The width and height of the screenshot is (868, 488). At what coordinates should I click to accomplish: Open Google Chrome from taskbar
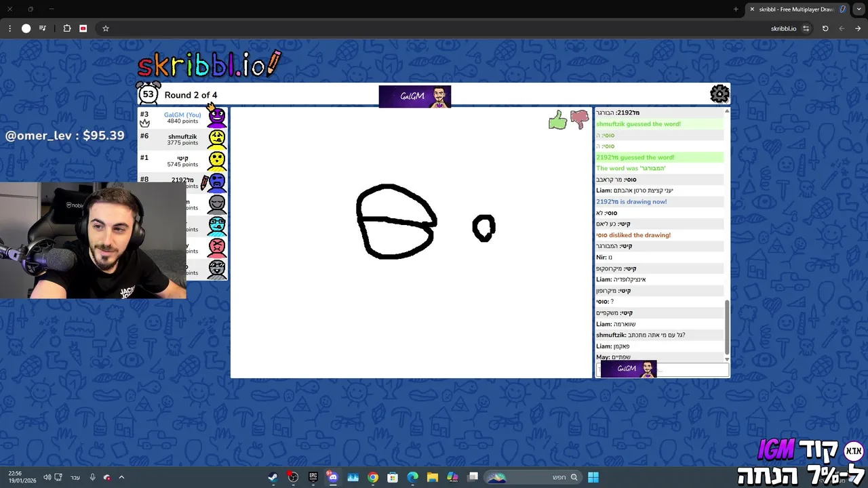coord(373,477)
